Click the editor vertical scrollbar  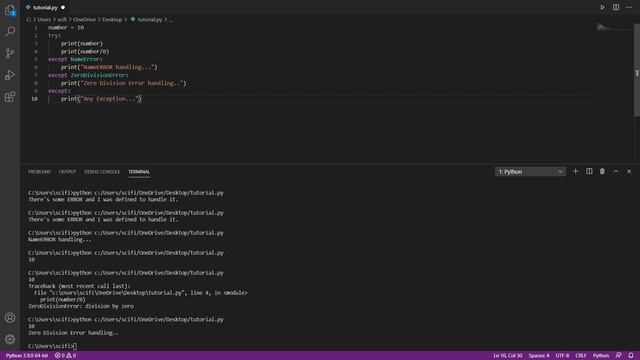(637, 69)
